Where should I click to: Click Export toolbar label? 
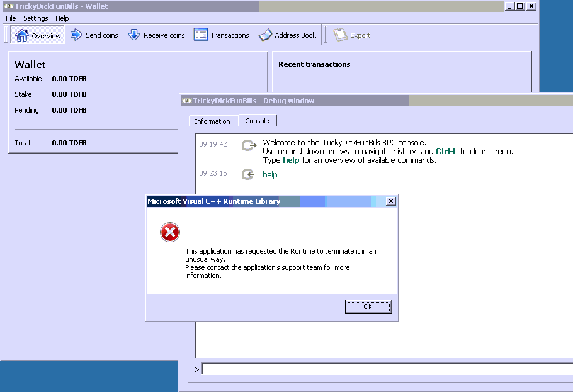tap(360, 35)
